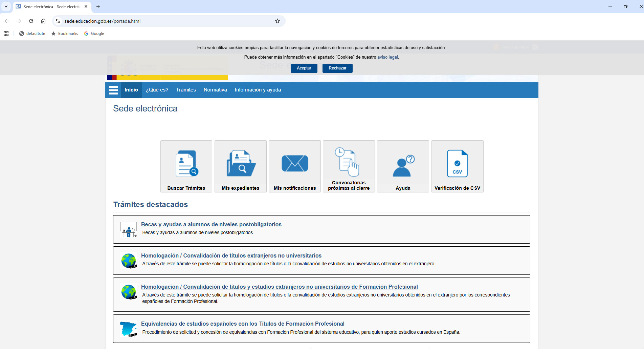Reject cookies with Rechazar button
Image resolution: width=644 pixels, height=349 pixels.
coord(337,68)
